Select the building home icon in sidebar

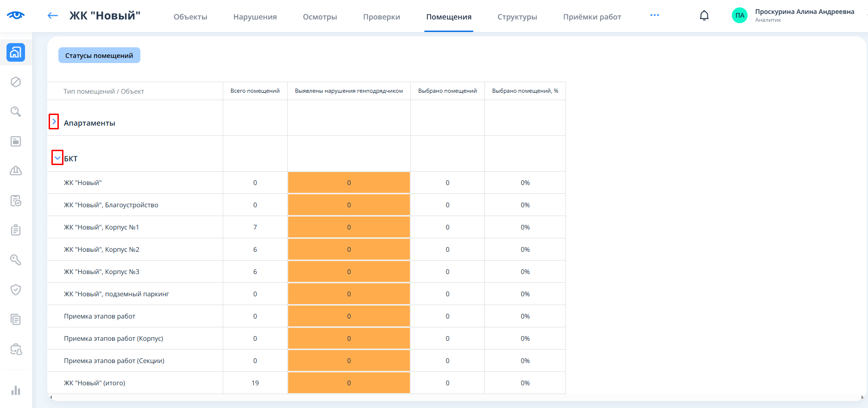[16, 52]
